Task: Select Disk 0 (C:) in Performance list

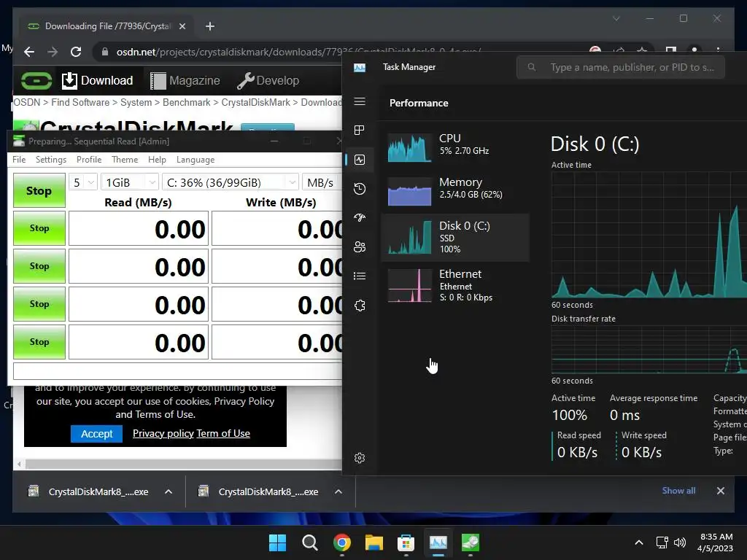Action: 455,237
